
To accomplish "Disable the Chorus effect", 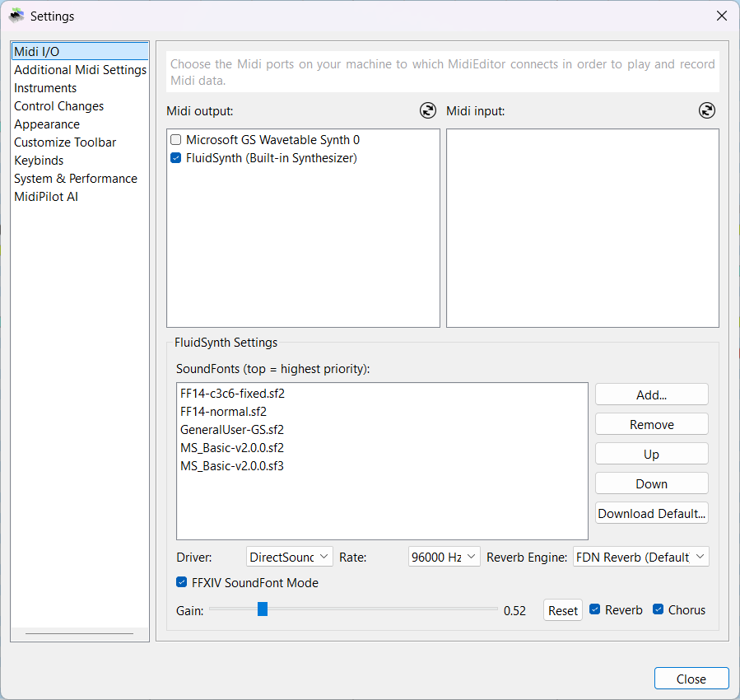I will point(656,609).
